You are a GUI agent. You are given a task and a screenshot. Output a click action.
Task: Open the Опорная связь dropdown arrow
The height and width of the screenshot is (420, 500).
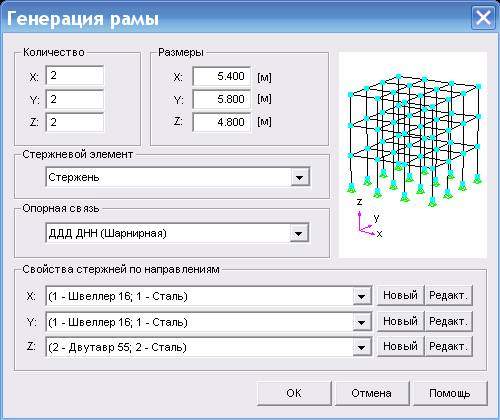pyautogui.click(x=299, y=233)
